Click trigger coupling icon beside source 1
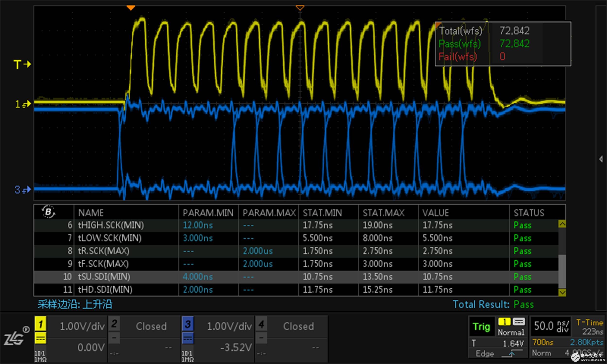The image size is (607, 364). click(519, 322)
